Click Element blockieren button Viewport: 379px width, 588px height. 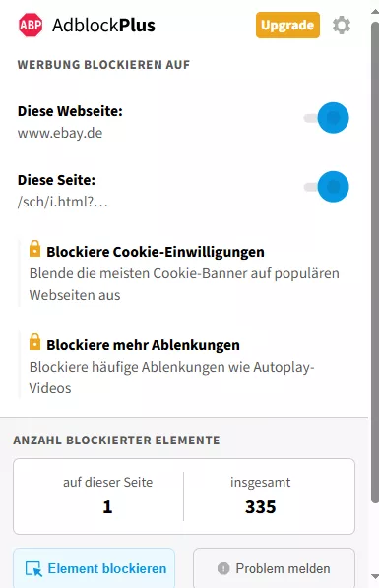tap(95, 567)
